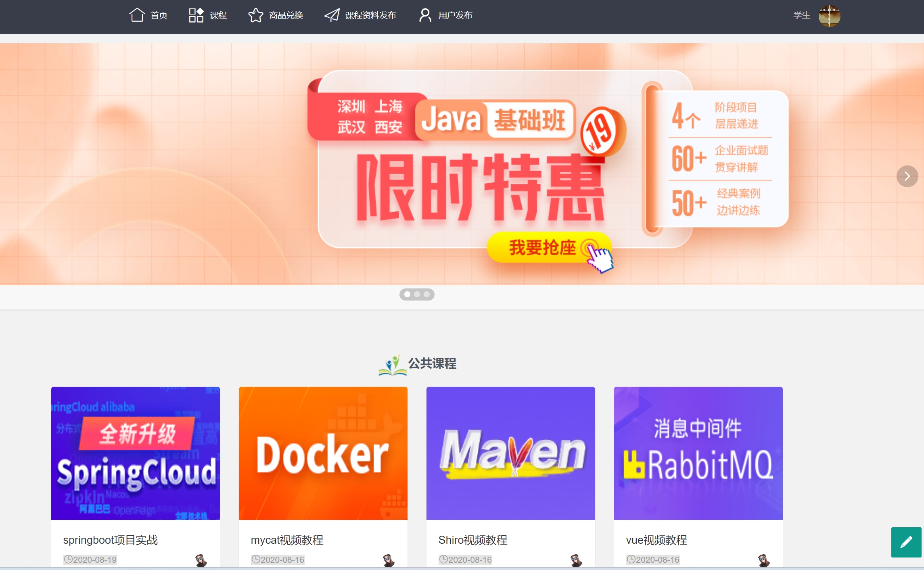Click the RabbitMQ course thumbnail
This screenshot has width=924, height=570.
click(x=698, y=453)
